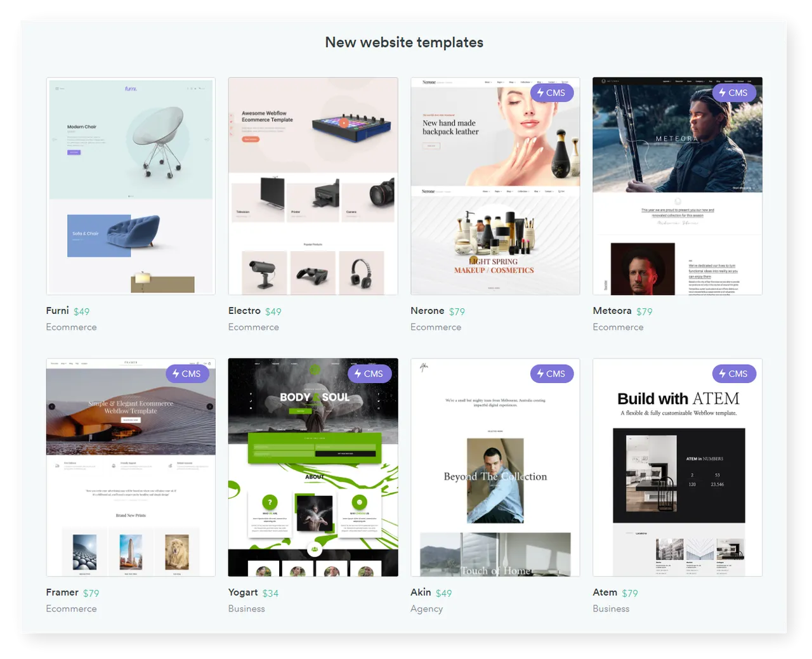Open the Framer template thumbnail
The height and width of the screenshot is (659, 812).
point(131,467)
